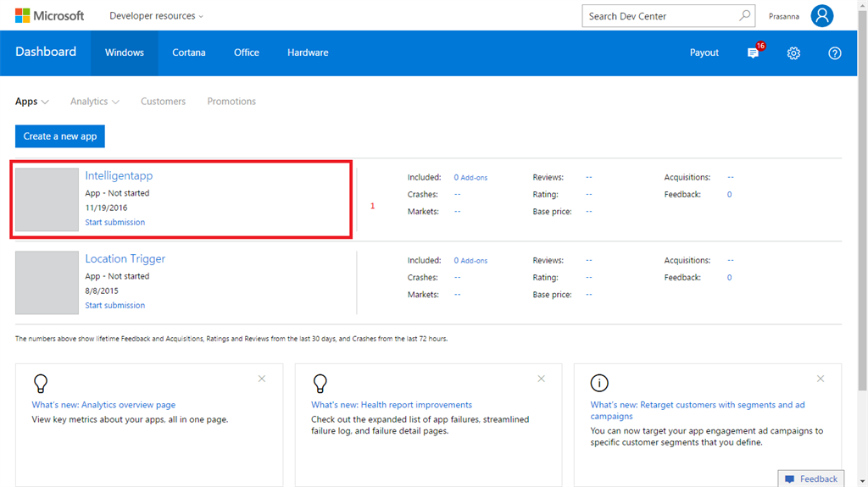Dismiss the Retarget customers card

point(820,379)
